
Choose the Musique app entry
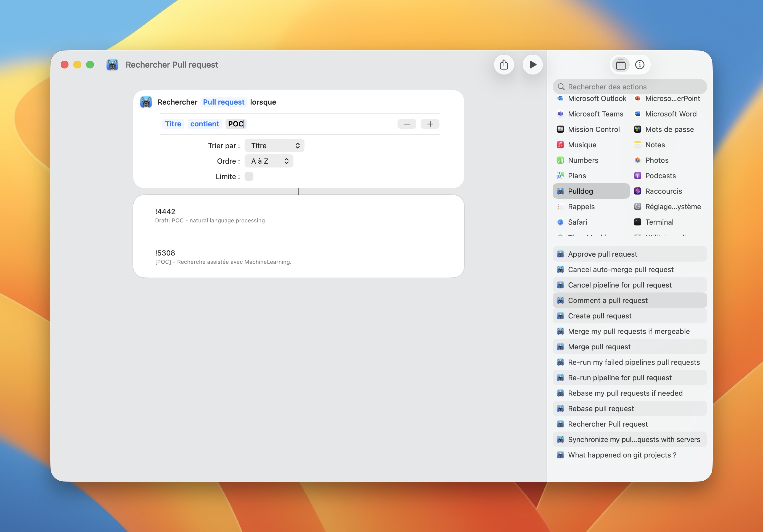click(582, 145)
